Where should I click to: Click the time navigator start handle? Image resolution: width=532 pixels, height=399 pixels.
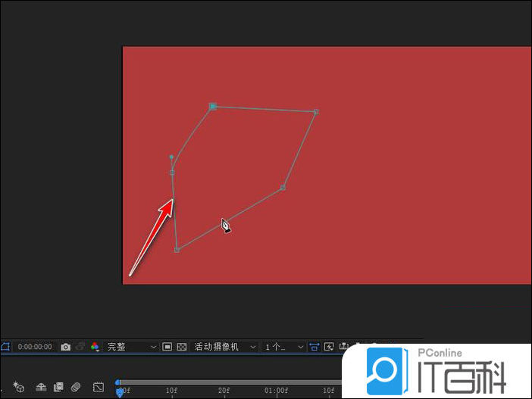click(117, 382)
